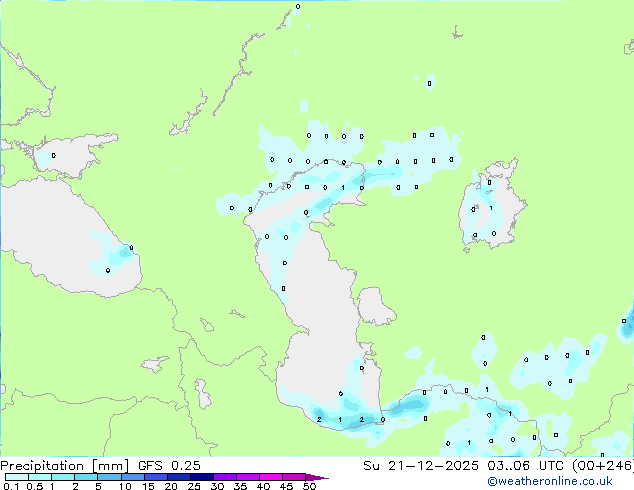Select the 'GFS 0.25' model label
Viewport: 634px width, 490px height.
point(169,466)
